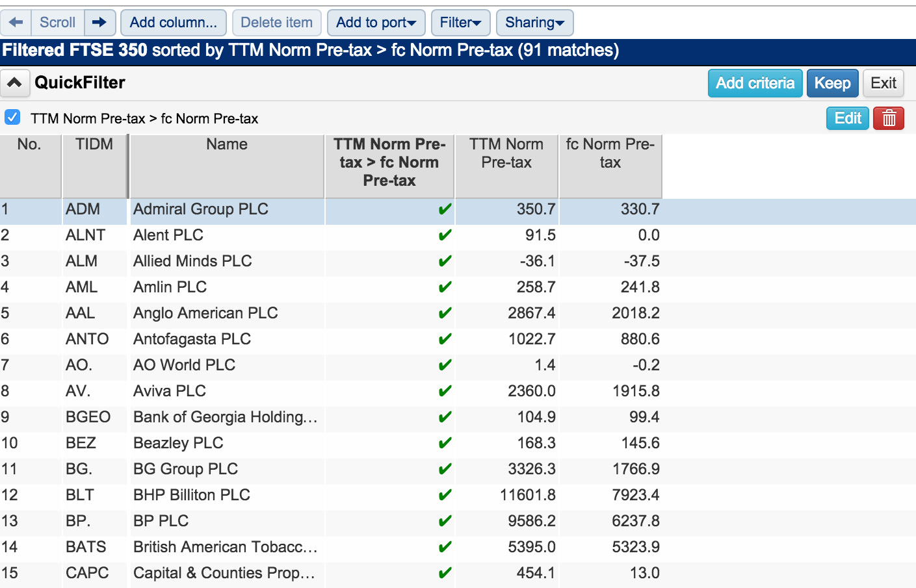This screenshot has width=916, height=588.
Task: Click fc value 5323.9
Action: 636,547
